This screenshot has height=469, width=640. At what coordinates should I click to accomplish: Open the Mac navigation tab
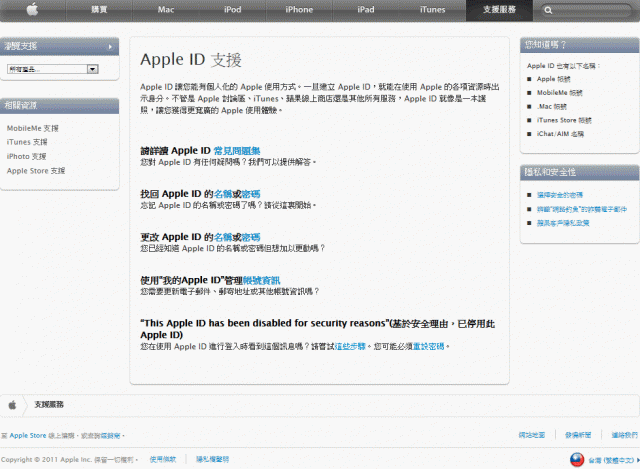point(166,10)
